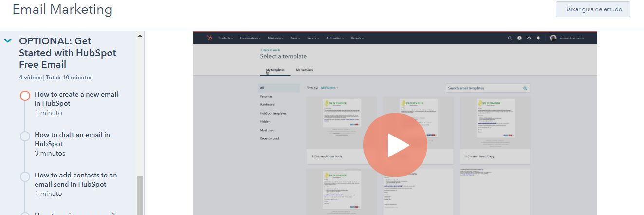Click the settings gear icon in the video navbar

[x=529, y=38]
